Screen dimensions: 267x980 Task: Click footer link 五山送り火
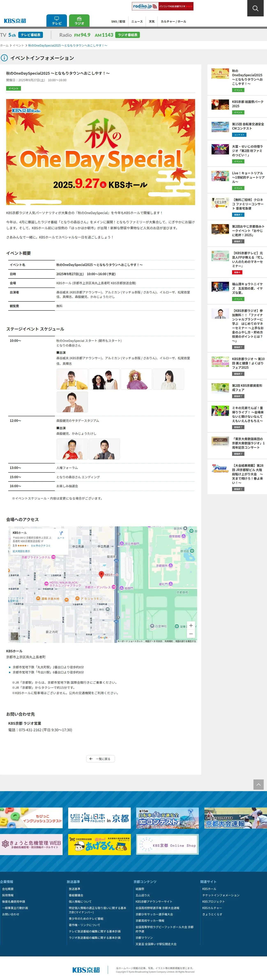143,895
